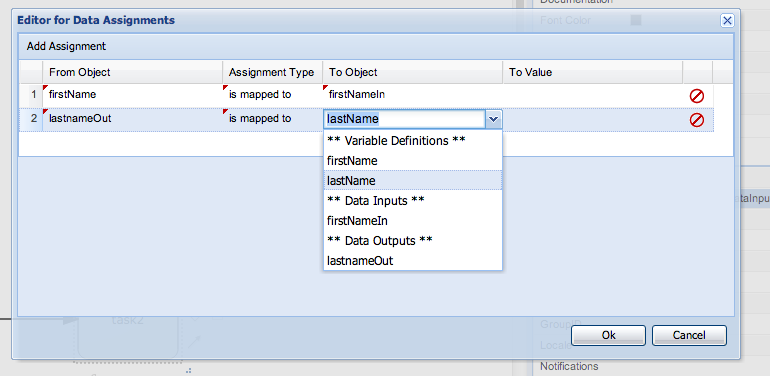This screenshot has width=770, height=376.
Task: Click the To Value cell of row 2
Action: tap(593, 120)
